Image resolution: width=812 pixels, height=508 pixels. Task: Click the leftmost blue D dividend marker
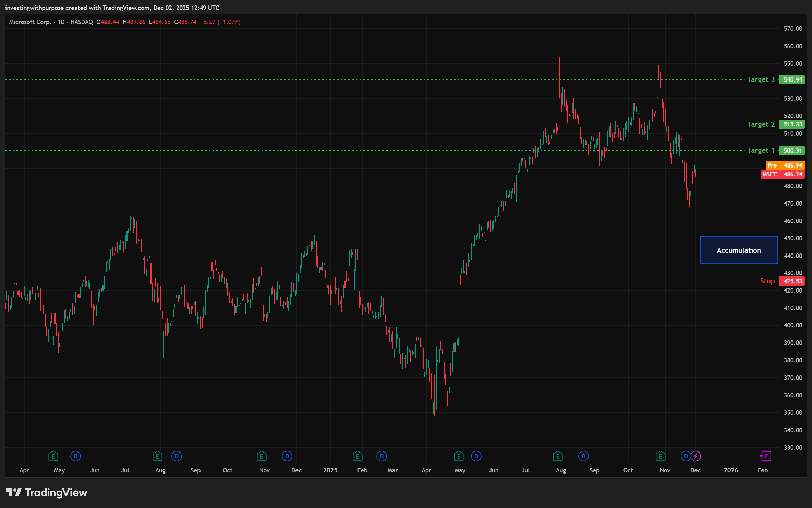[75, 456]
